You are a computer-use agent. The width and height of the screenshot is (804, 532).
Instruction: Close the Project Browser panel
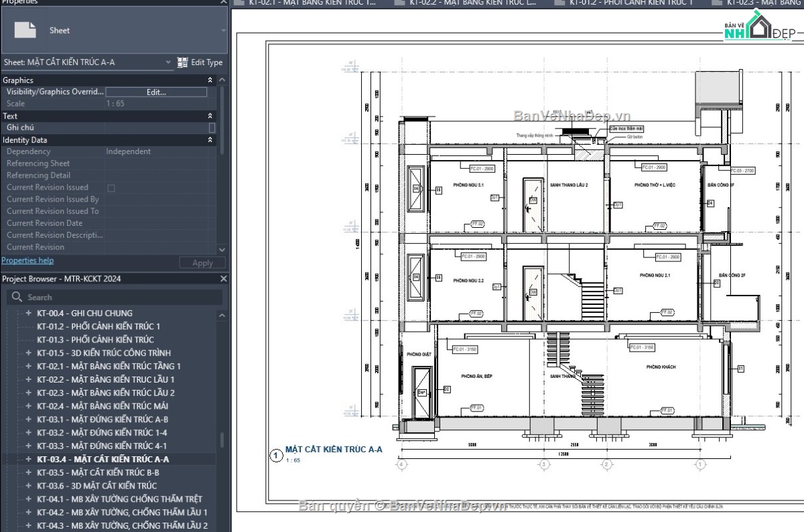[x=224, y=279]
